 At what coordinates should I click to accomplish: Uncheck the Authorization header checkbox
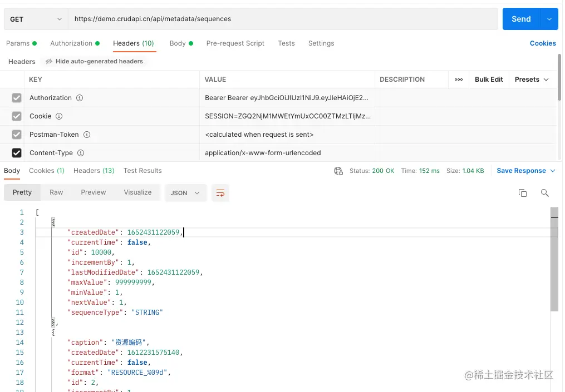pos(17,98)
